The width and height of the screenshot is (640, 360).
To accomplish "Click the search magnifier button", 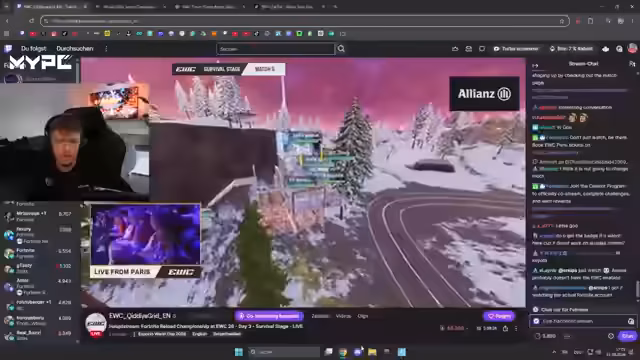I will pyautogui.click(x=341, y=49).
